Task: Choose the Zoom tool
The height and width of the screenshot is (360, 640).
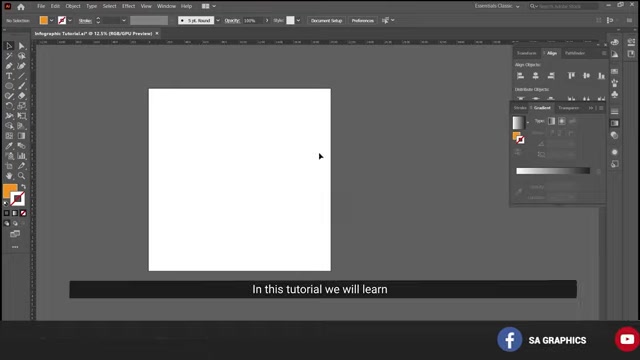Action: (x=21, y=176)
